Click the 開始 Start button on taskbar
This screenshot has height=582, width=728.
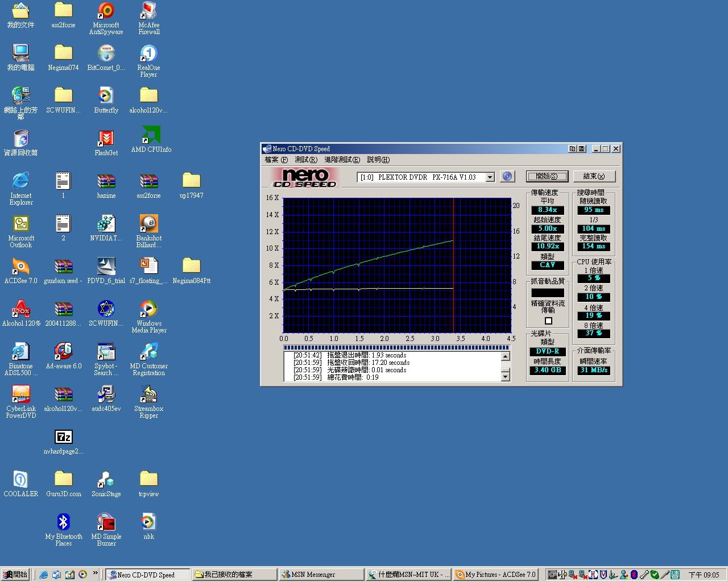click(15, 575)
